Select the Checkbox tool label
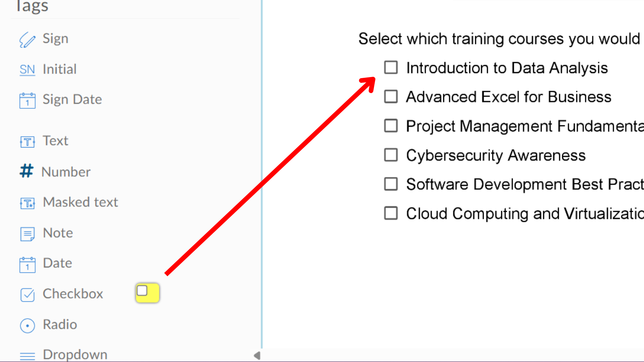This screenshot has height=362, width=644. click(x=73, y=294)
